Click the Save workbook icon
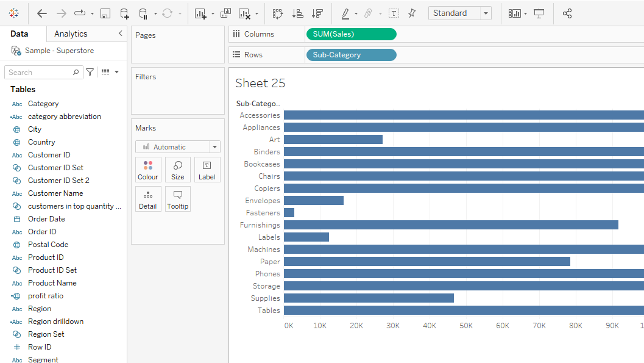644x363 pixels. click(x=105, y=13)
